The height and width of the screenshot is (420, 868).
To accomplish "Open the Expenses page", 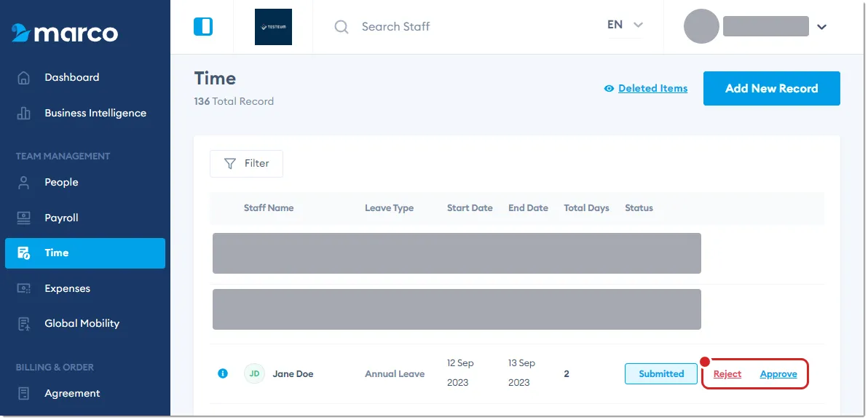I will pos(85,288).
